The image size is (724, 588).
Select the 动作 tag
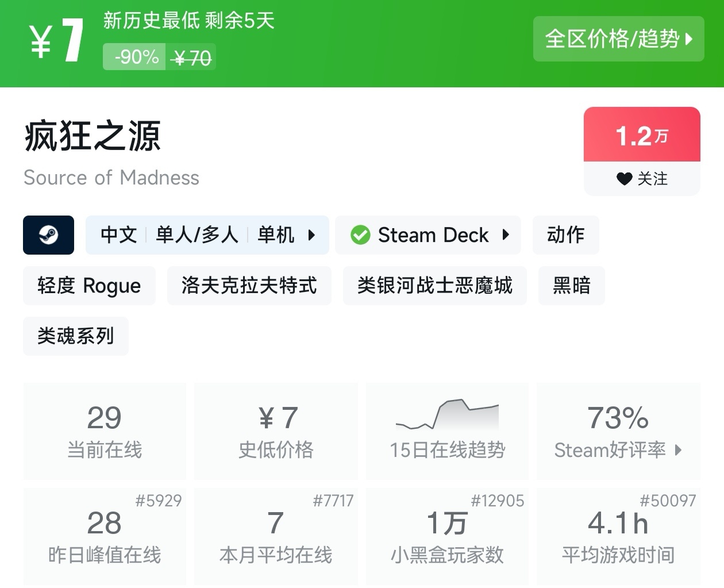point(566,235)
